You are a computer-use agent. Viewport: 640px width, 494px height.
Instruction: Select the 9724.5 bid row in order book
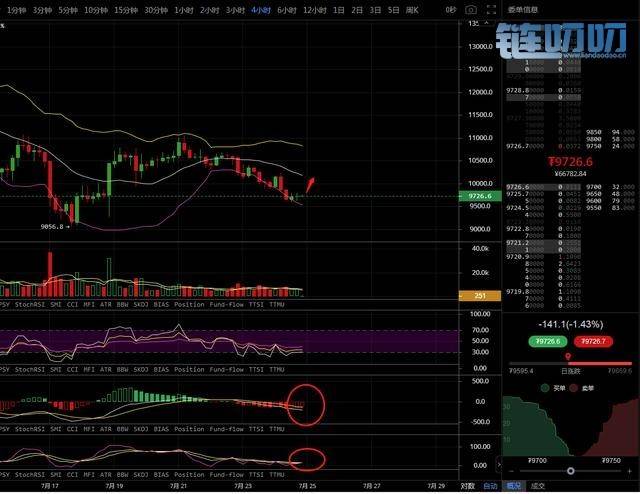[544, 208]
